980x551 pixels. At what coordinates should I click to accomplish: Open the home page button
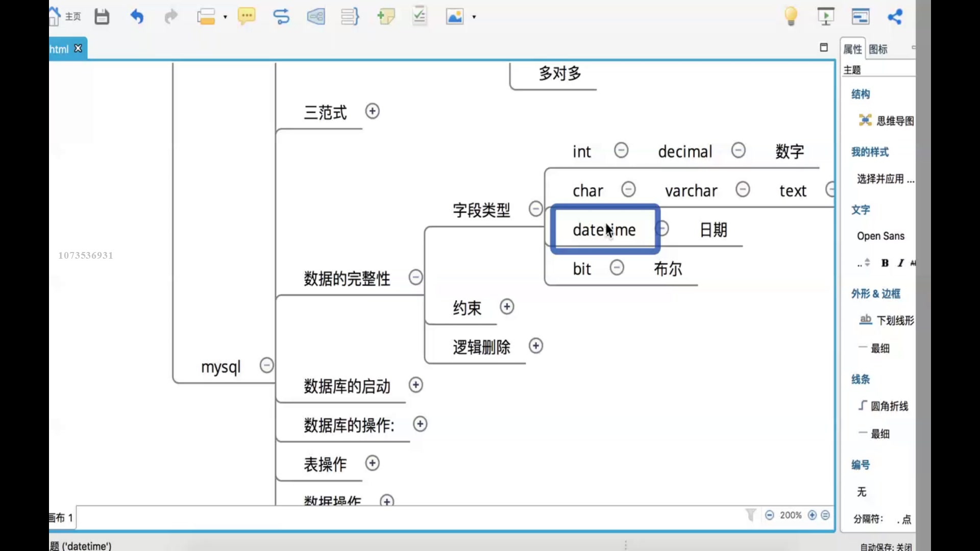tap(65, 17)
